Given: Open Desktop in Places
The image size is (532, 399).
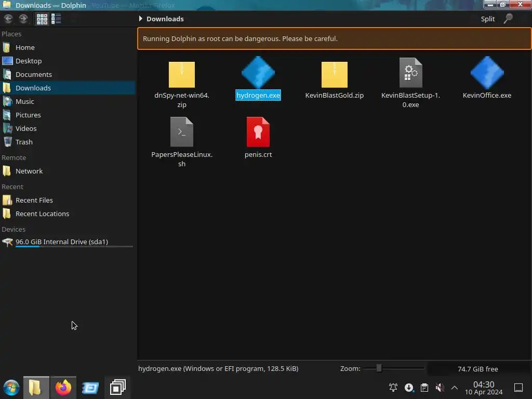Looking at the screenshot, I should click(x=68, y=61).
